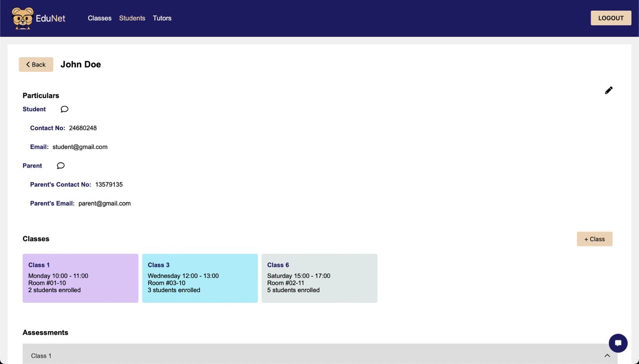Click 'Room #02-11' text

286,283
